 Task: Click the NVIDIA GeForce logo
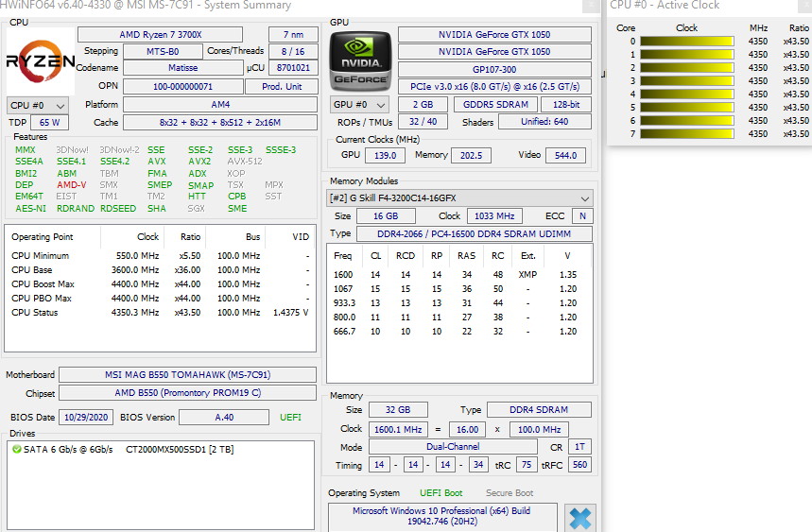(x=360, y=61)
